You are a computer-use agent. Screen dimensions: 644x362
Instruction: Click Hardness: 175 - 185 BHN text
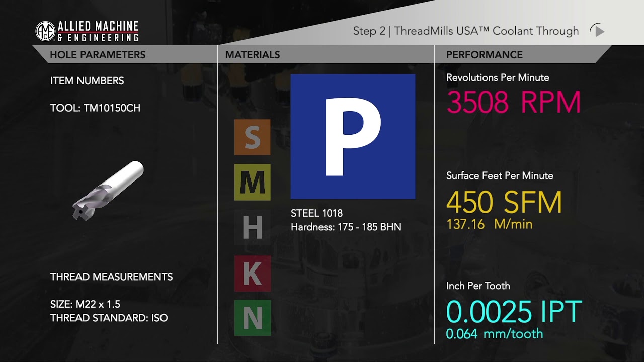click(346, 227)
